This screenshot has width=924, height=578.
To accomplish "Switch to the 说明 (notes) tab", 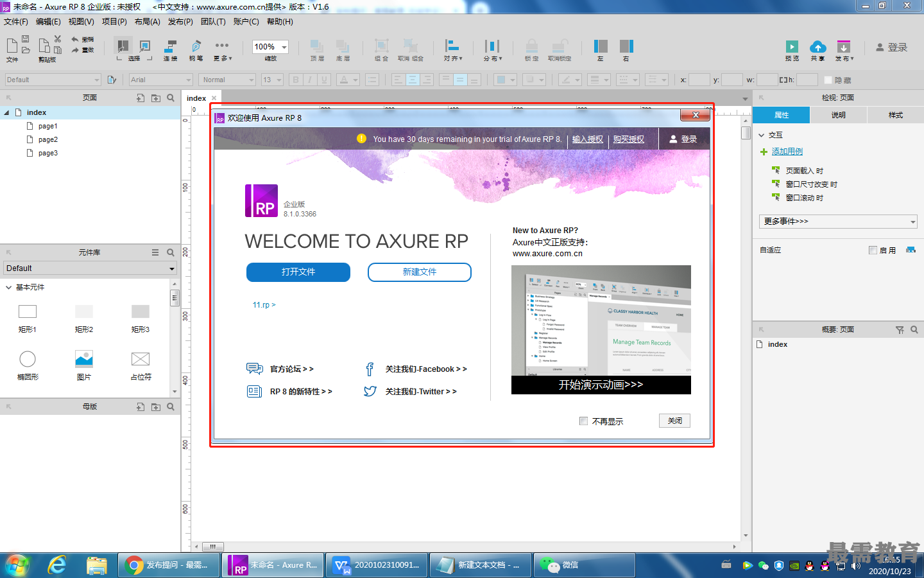I will point(839,115).
